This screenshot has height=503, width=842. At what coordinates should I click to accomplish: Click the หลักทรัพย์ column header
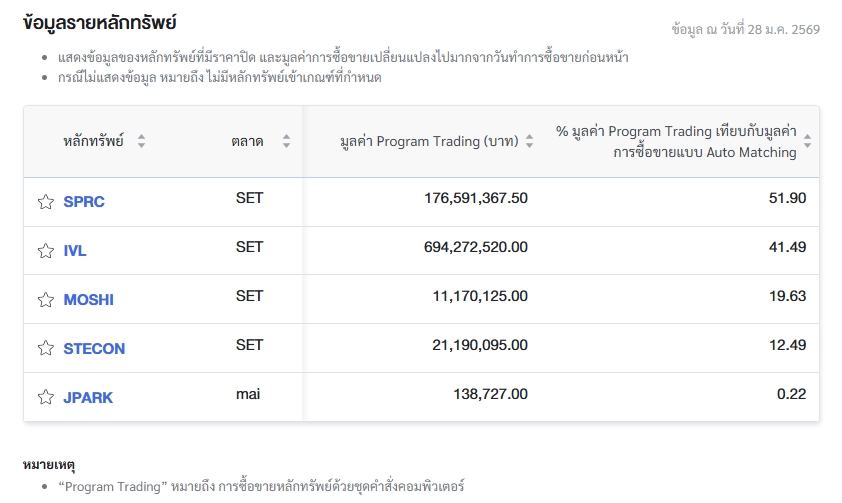(93, 142)
